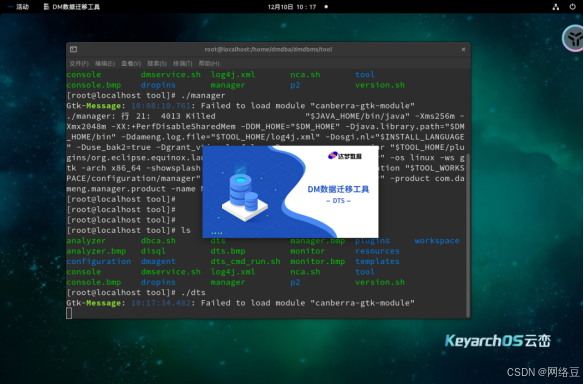
Task: Click the 'ls' command text
Action: coord(185,230)
